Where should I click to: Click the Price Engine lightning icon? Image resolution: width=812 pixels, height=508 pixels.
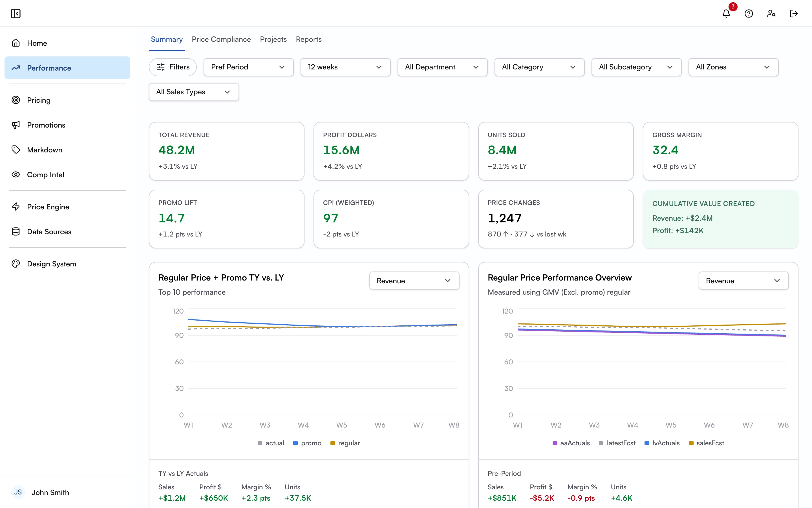(16, 207)
